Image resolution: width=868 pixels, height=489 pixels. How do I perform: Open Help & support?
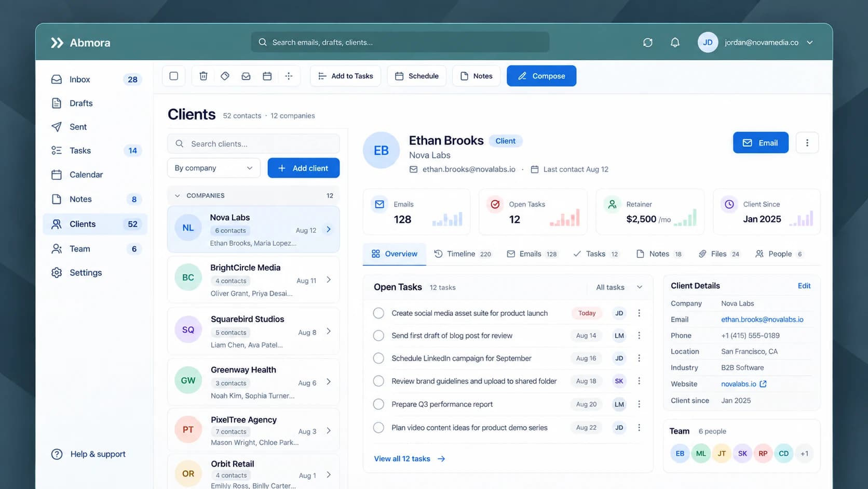pyautogui.click(x=88, y=454)
